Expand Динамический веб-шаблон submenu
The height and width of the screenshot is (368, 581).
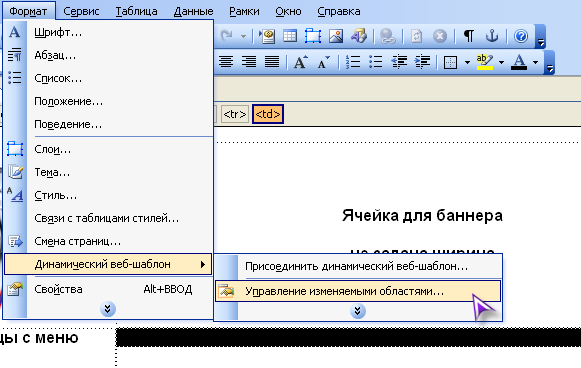[108, 264]
